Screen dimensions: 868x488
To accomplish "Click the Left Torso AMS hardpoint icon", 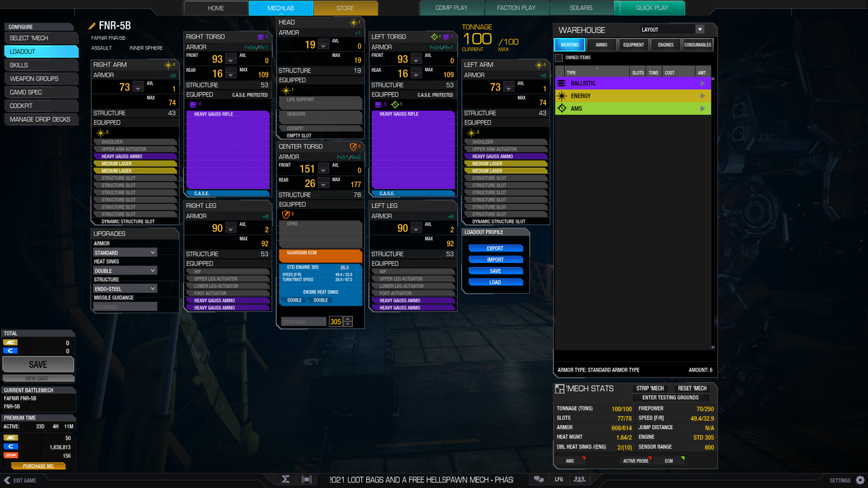I will [435, 37].
